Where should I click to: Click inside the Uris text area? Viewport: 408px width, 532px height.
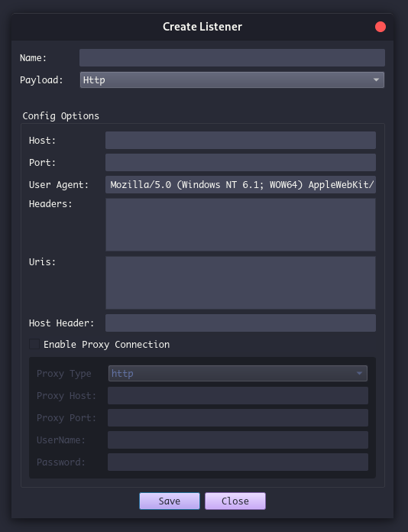click(241, 283)
